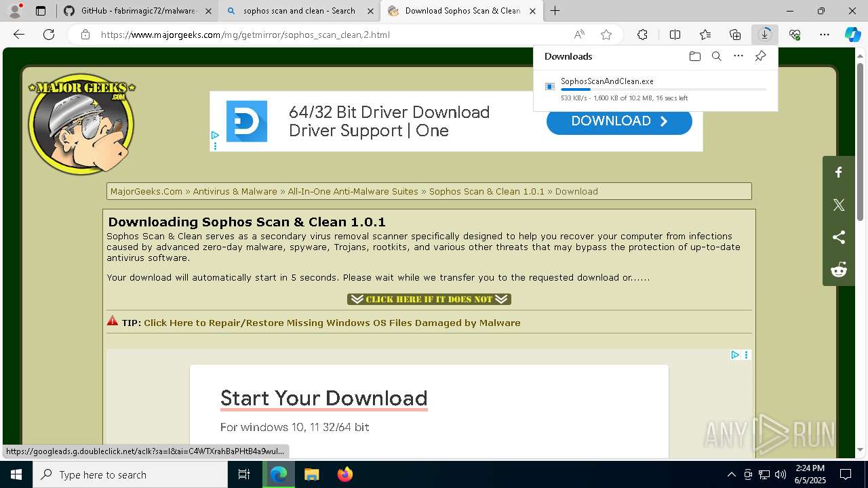Open downloads folder from Downloads panel
The image size is (868, 488).
point(694,56)
